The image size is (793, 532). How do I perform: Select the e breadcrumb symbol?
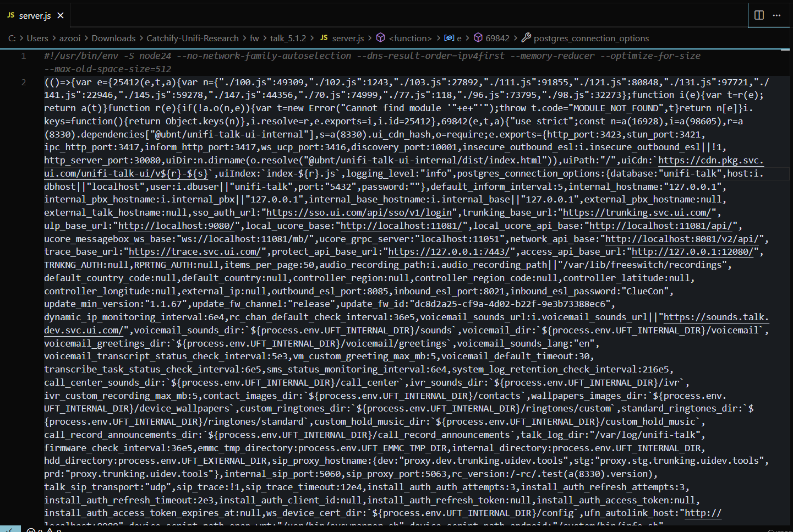pyautogui.click(x=459, y=39)
